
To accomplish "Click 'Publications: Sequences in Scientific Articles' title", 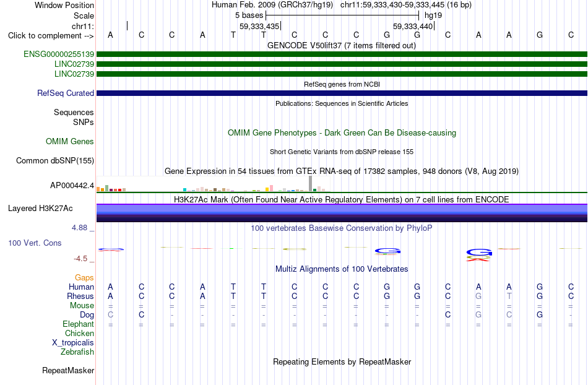I will 342,103.
